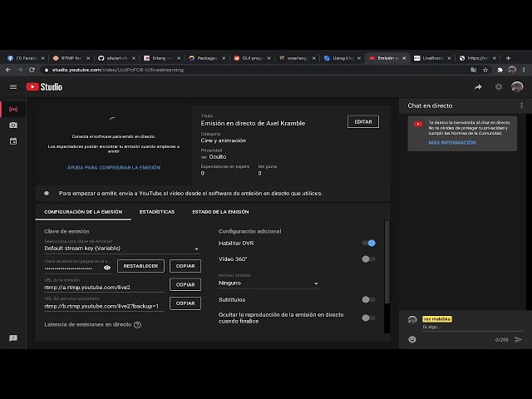This screenshot has height=399, width=532.
Task: Click the Di algo chat input field
Action: point(472,327)
